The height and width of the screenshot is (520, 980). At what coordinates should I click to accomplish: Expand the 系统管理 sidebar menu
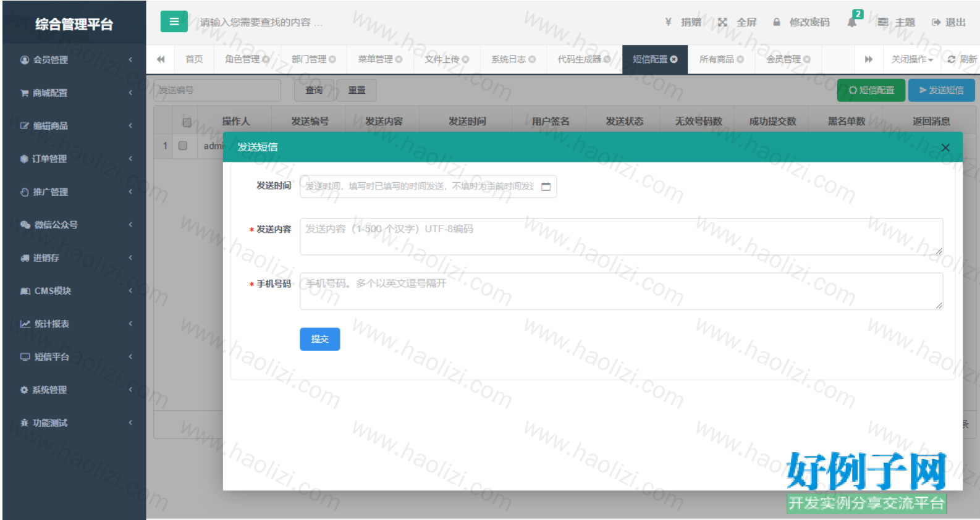point(74,390)
